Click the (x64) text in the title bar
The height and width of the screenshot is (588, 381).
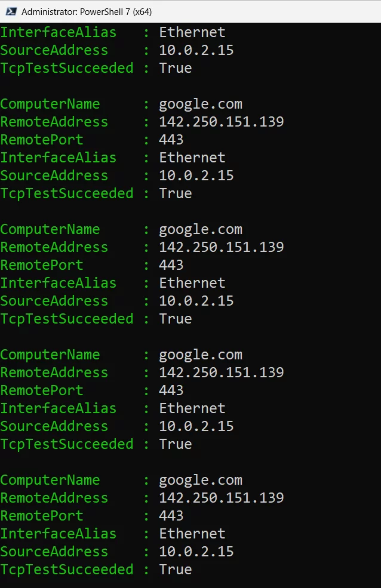click(142, 10)
